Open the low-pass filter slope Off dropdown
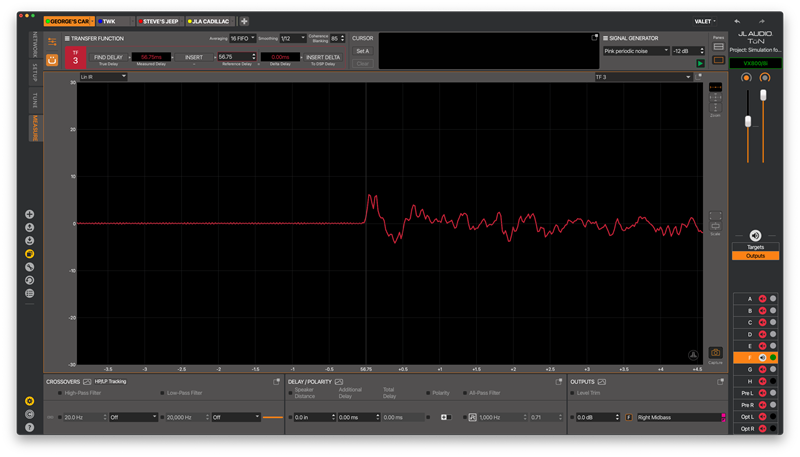 [x=236, y=417]
